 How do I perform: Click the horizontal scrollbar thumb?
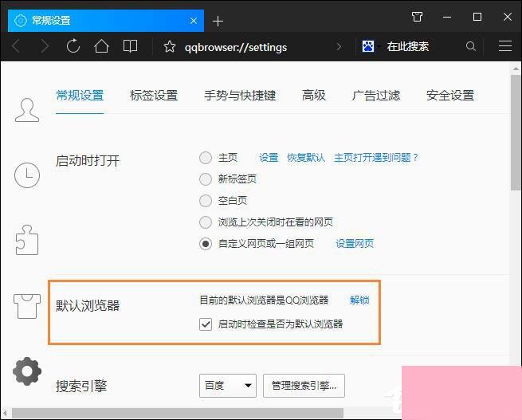click(x=178, y=413)
